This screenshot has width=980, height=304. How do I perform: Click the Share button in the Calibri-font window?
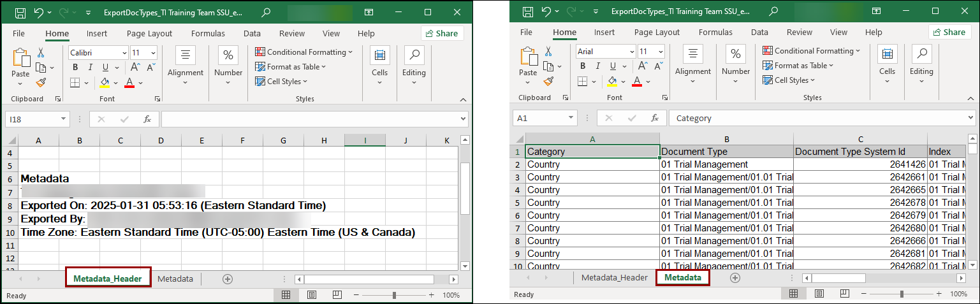442,34
